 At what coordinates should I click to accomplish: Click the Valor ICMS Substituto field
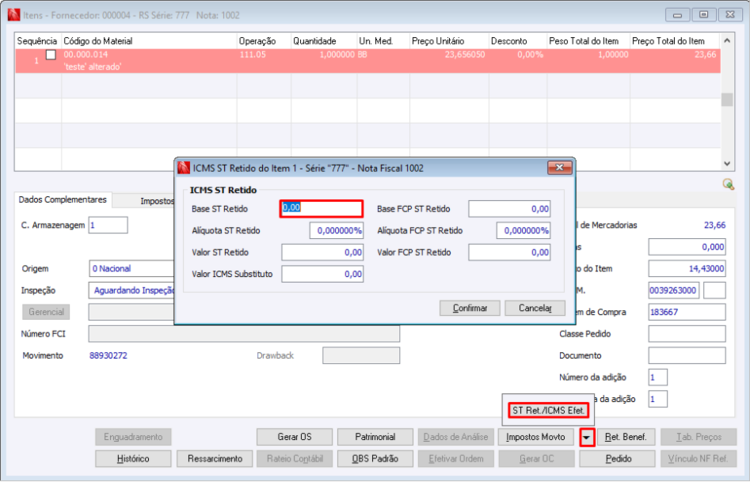click(x=322, y=274)
